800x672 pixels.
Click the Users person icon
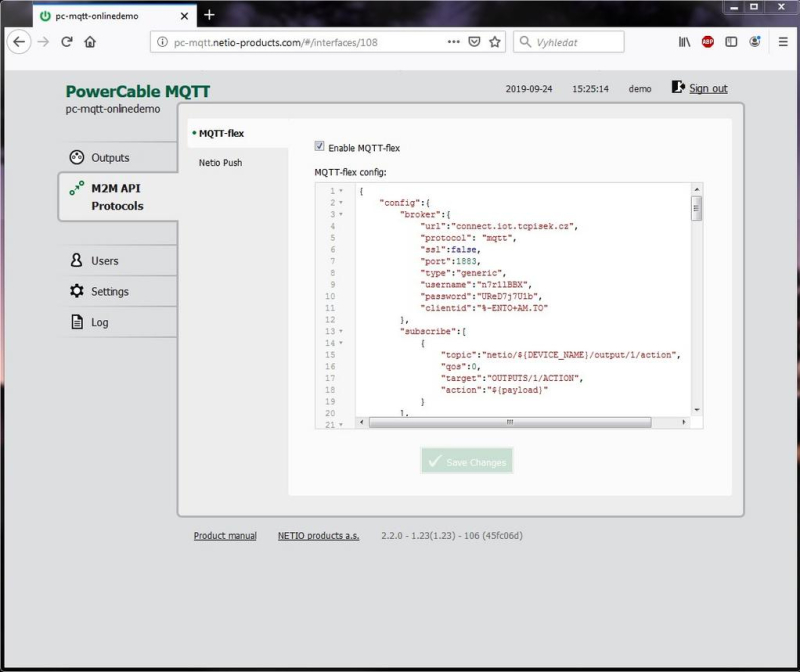pyautogui.click(x=77, y=260)
